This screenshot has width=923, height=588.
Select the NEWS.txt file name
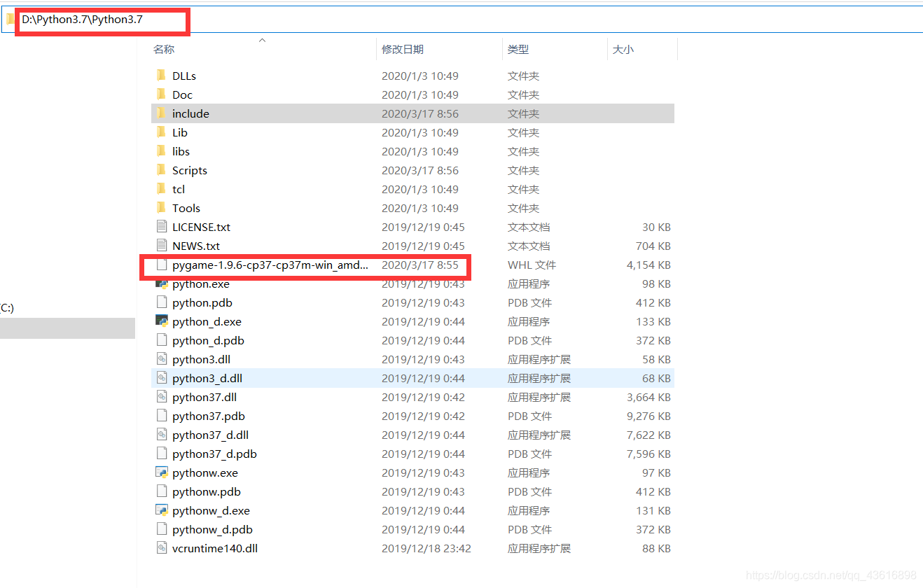tap(196, 246)
